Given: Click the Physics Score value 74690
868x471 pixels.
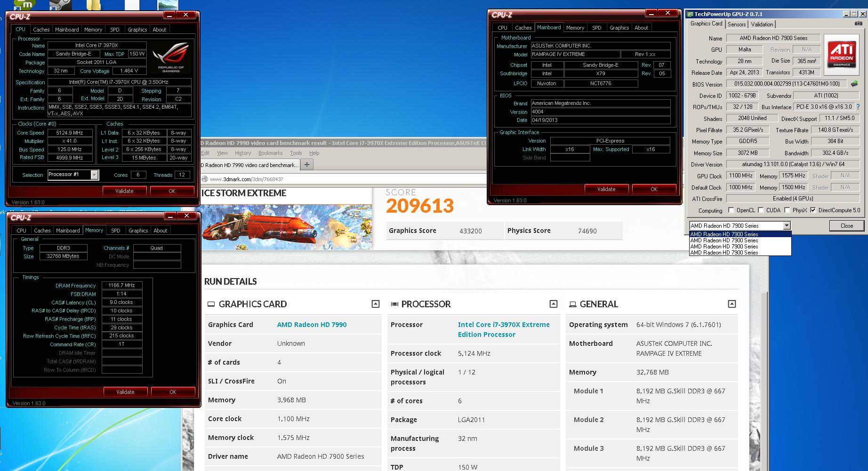Looking at the screenshot, I should [587, 231].
